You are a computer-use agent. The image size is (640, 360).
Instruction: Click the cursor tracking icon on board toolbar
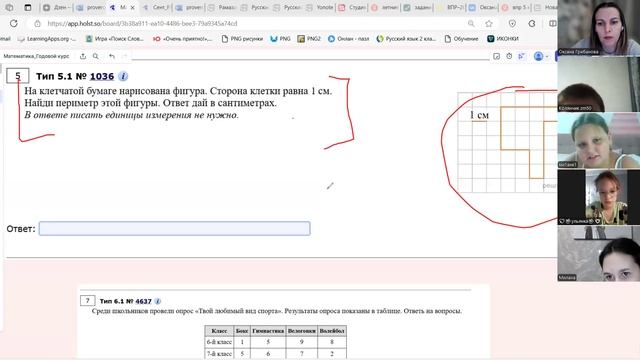(x=522, y=56)
